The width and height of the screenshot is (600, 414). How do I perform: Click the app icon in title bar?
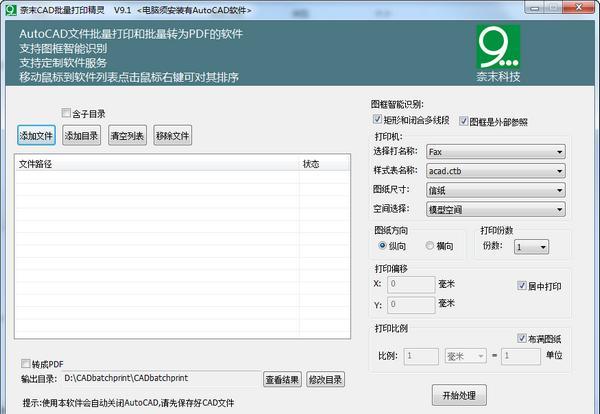[11, 10]
